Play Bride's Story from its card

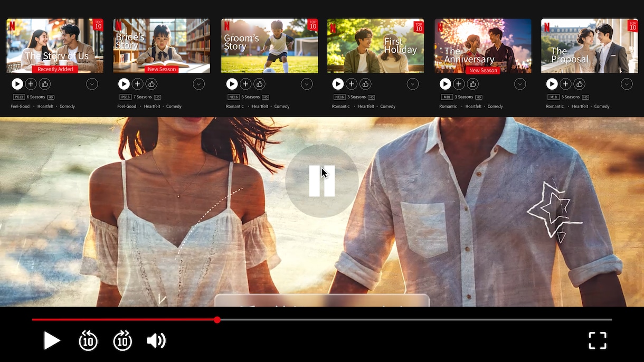[124, 84]
